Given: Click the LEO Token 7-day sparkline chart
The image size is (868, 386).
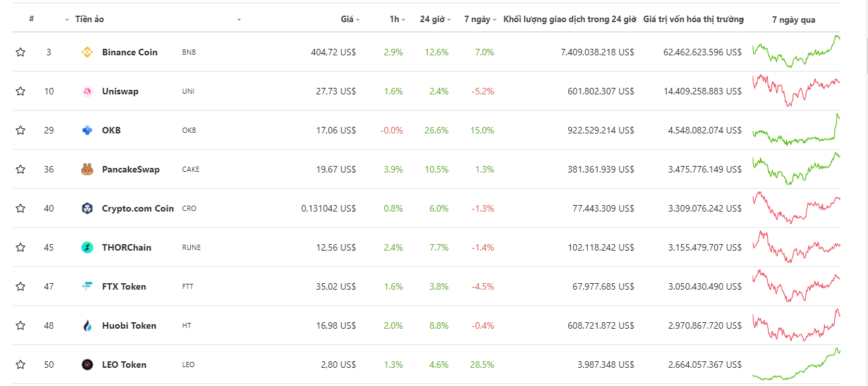Looking at the screenshot, I should [796, 364].
